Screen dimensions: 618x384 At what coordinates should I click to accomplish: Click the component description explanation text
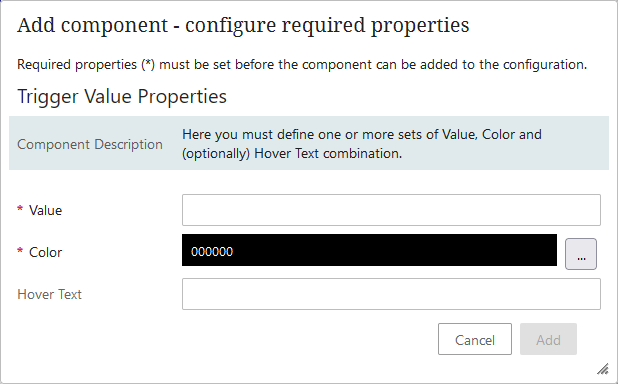point(362,144)
